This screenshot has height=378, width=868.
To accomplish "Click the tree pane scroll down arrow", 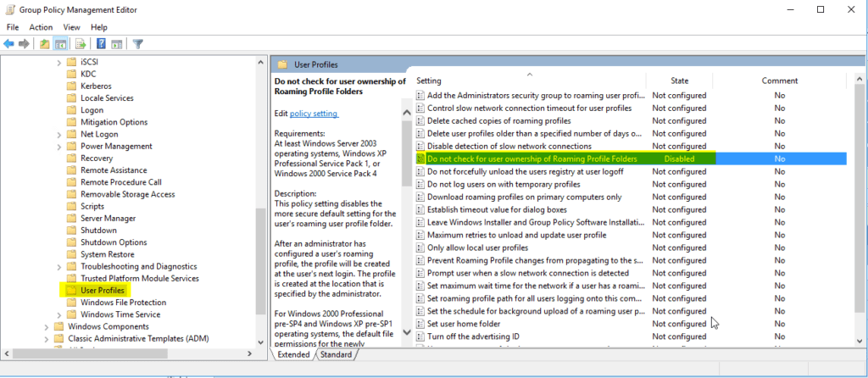I will coord(261,342).
